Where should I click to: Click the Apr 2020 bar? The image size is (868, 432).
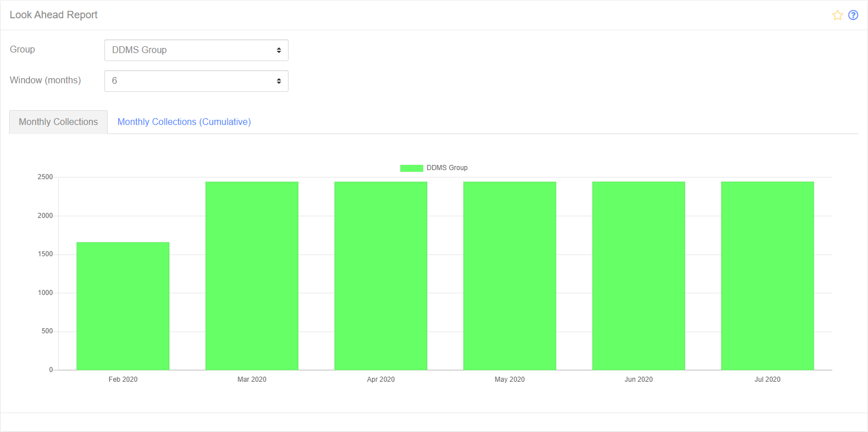click(x=381, y=276)
